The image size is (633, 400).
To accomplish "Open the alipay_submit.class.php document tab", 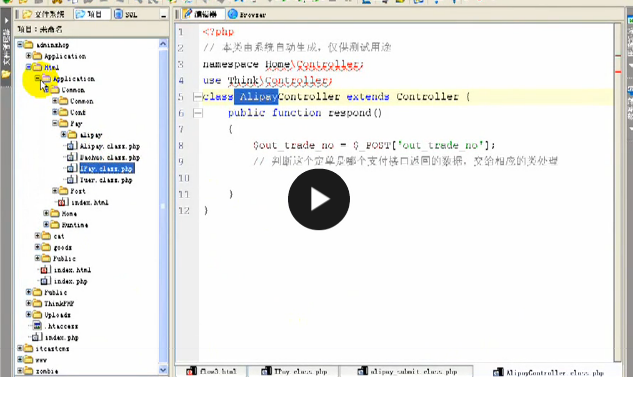I will click(408, 371).
